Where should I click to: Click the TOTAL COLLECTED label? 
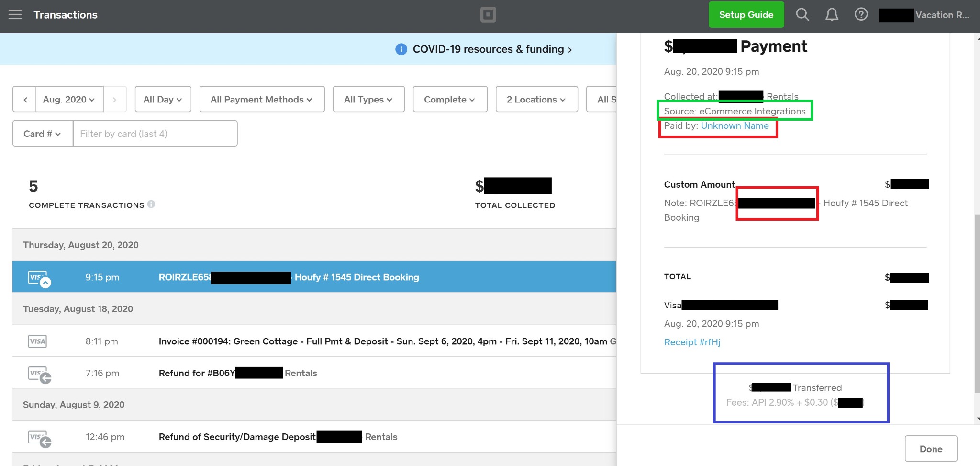tap(515, 205)
